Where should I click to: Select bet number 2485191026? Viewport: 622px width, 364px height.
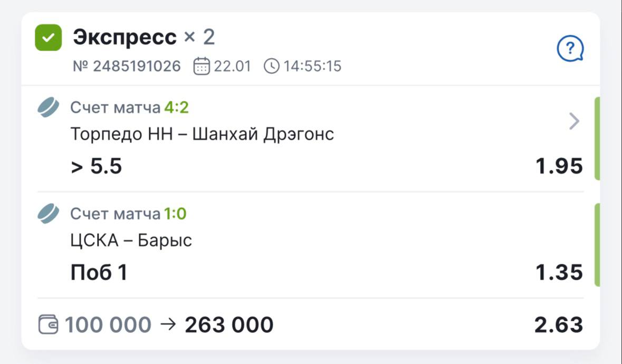127,66
